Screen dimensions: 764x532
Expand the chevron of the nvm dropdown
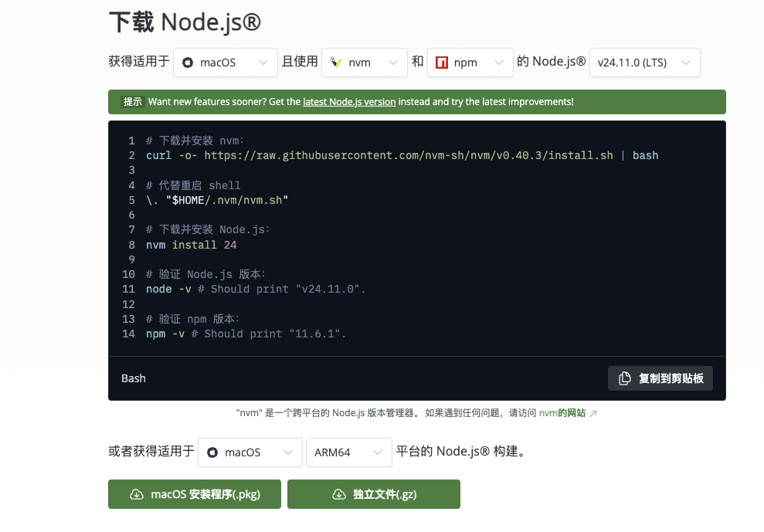pyautogui.click(x=392, y=63)
